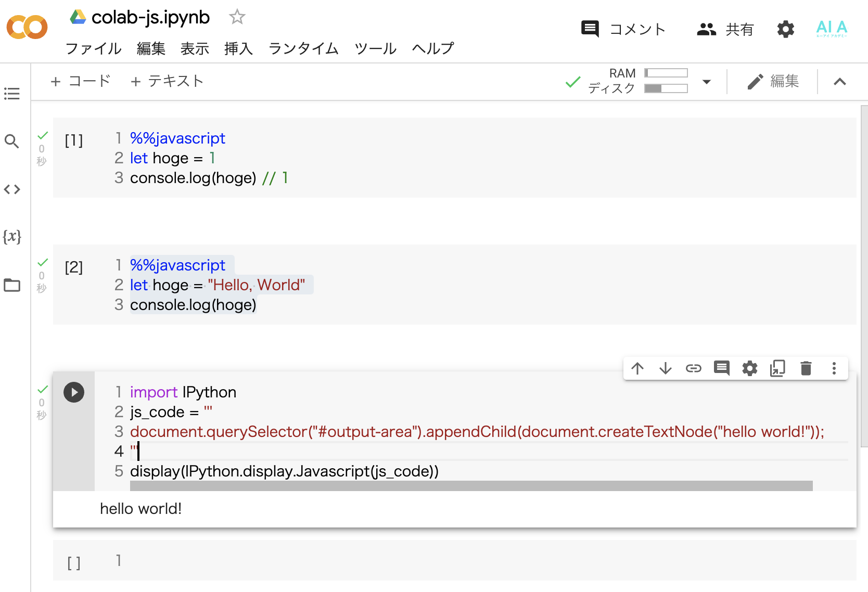
Task: Add a new code cell with + コード
Action: [x=80, y=81]
